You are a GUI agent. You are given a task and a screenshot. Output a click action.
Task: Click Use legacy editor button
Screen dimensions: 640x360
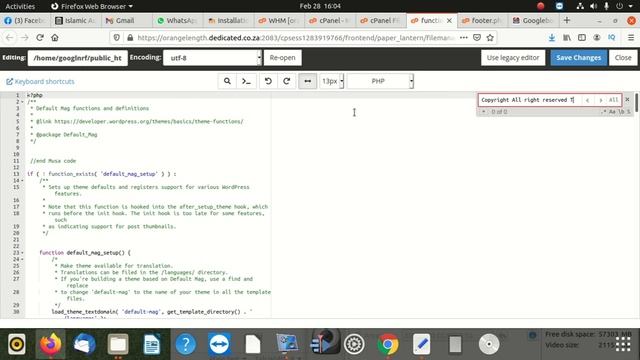point(513,58)
